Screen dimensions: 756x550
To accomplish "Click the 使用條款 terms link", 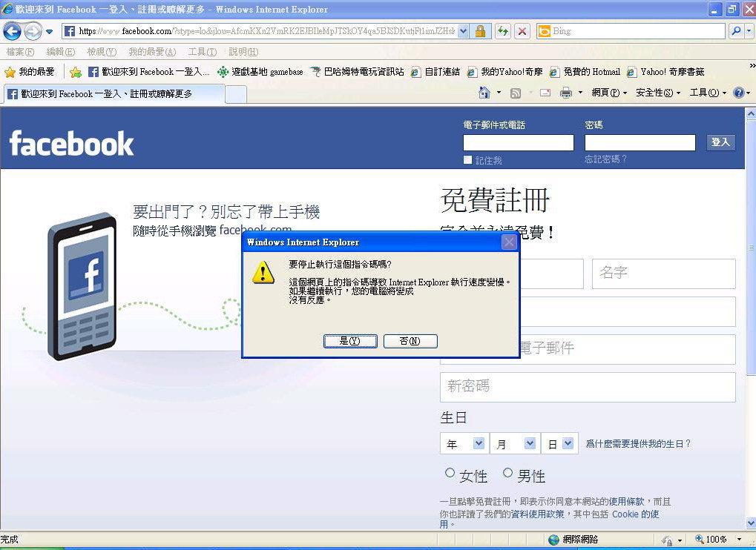I will (x=627, y=501).
